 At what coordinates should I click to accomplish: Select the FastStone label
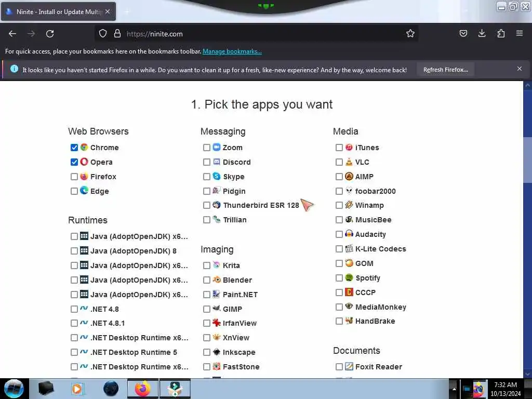pyautogui.click(x=241, y=367)
